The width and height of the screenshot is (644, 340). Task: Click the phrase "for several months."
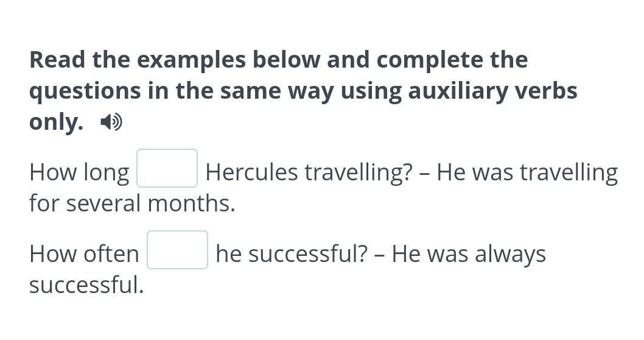click(132, 204)
